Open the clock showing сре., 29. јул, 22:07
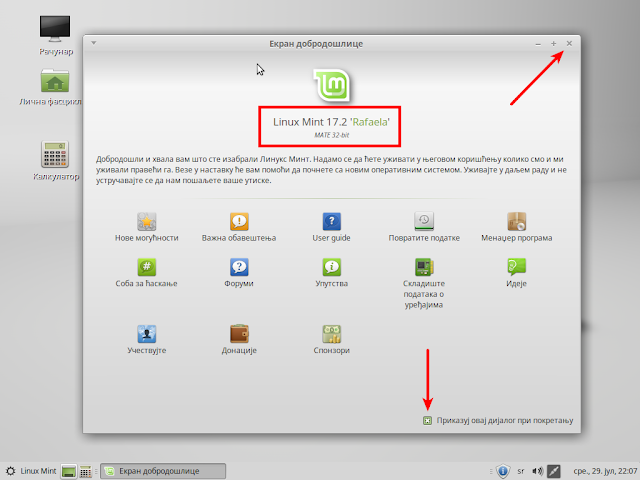 coord(605,471)
